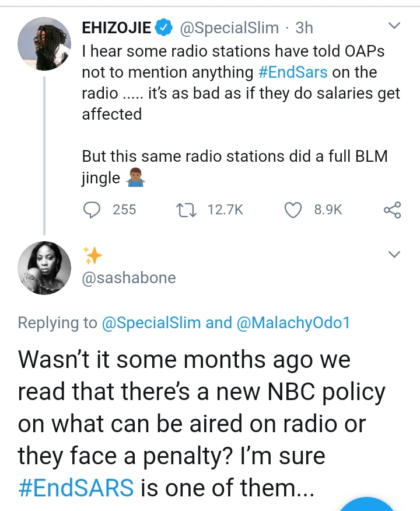Open sashabone's profile avatar
Viewport: 420px width, 511px height.
[44, 266]
